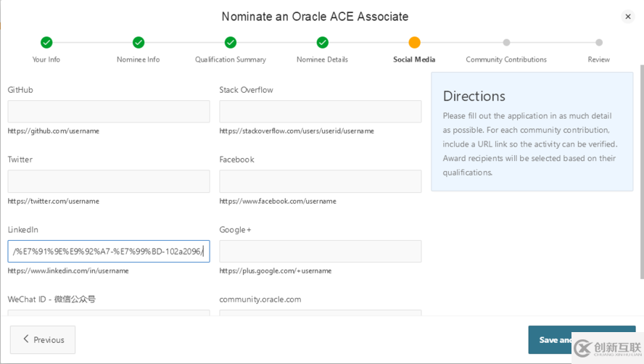This screenshot has height=364, width=644.
Task: Jump to the Community Contributions step dot
Action: pos(506,42)
